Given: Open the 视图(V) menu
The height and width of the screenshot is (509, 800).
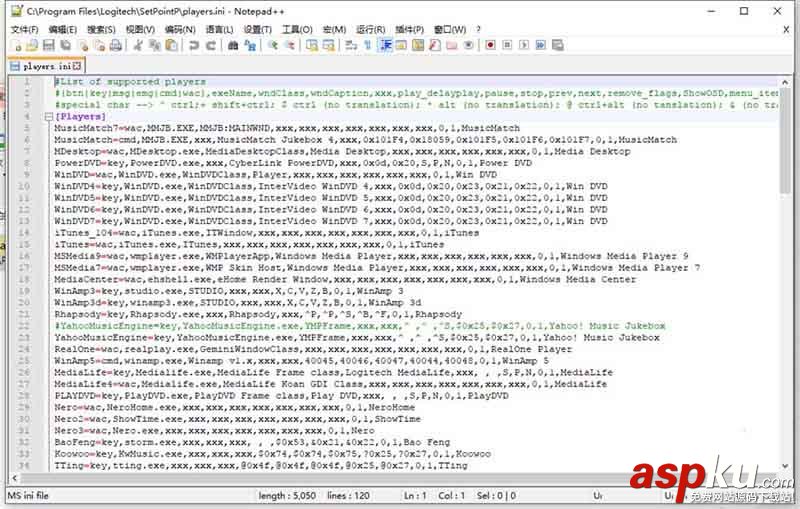Looking at the screenshot, I should pyautogui.click(x=140, y=30).
